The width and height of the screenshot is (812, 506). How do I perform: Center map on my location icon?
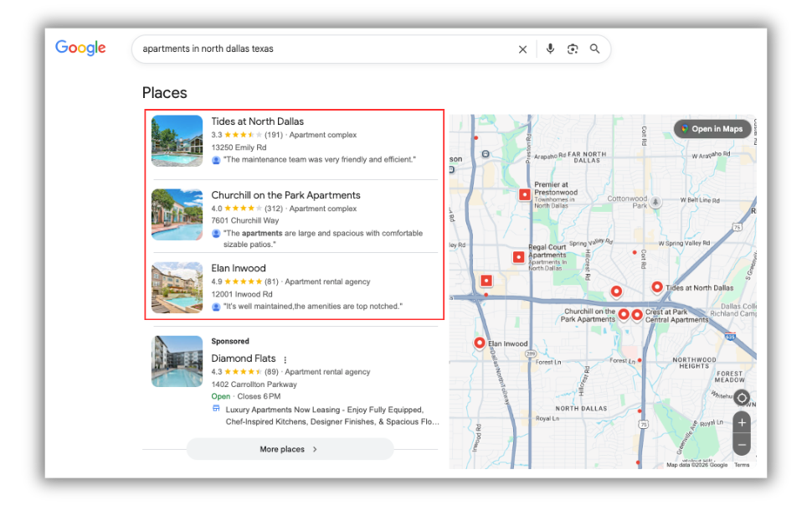(742, 398)
